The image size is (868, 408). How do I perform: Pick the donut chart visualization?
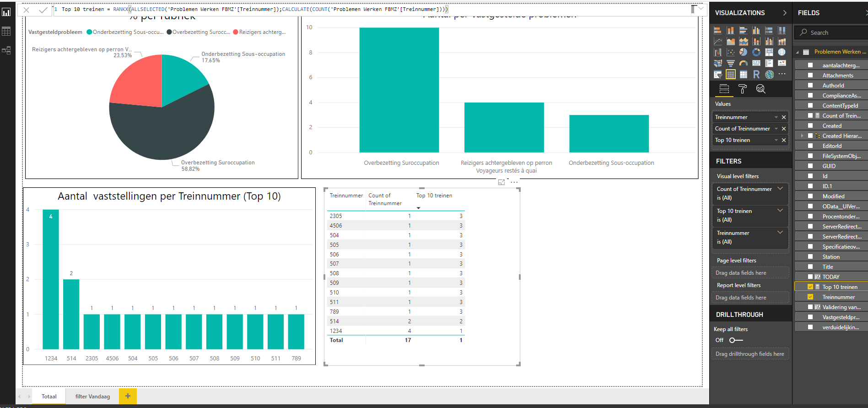pyautogui.click(x=756, y=53)
